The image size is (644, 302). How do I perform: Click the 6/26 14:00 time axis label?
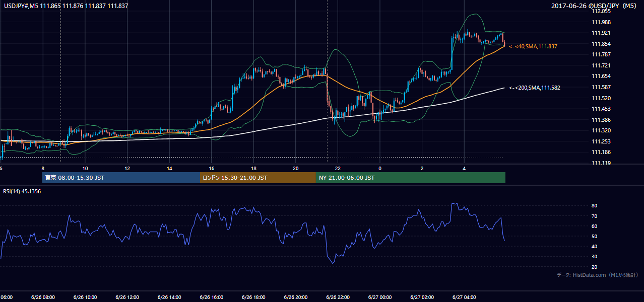click(x=169, y=297)
